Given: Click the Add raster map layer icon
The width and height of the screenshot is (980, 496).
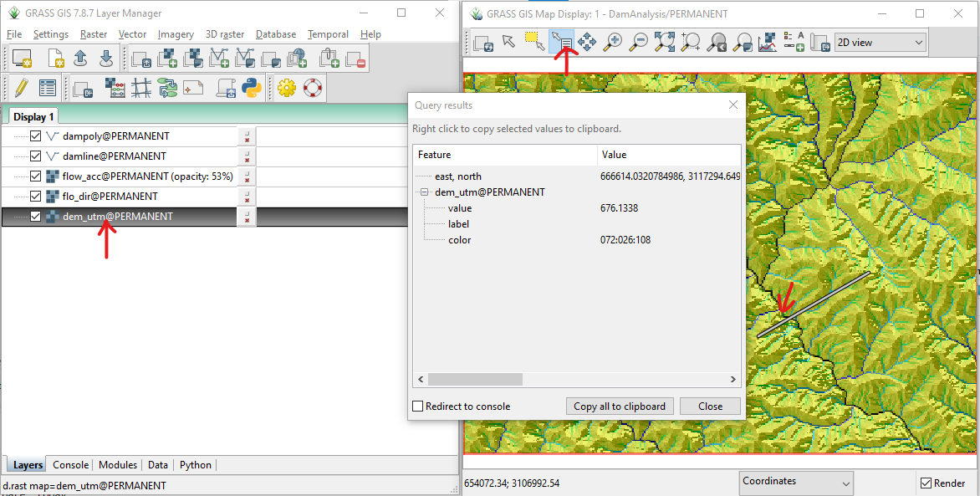Looking at the screenshot, I should coord(167,58).
